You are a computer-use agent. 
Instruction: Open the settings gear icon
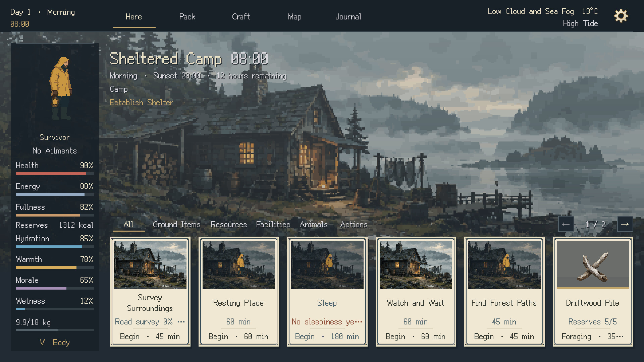(x=621, y=16)
